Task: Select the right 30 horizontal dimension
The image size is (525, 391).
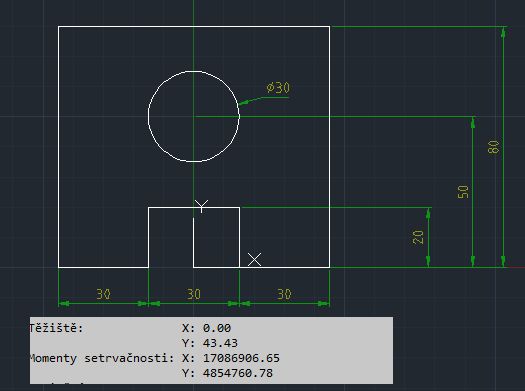Action: pyautogui.click(x=284, y=294)
